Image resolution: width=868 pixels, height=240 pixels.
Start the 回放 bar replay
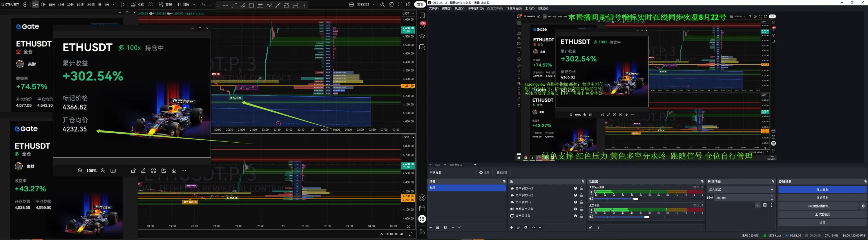click(x=183, y=5)
